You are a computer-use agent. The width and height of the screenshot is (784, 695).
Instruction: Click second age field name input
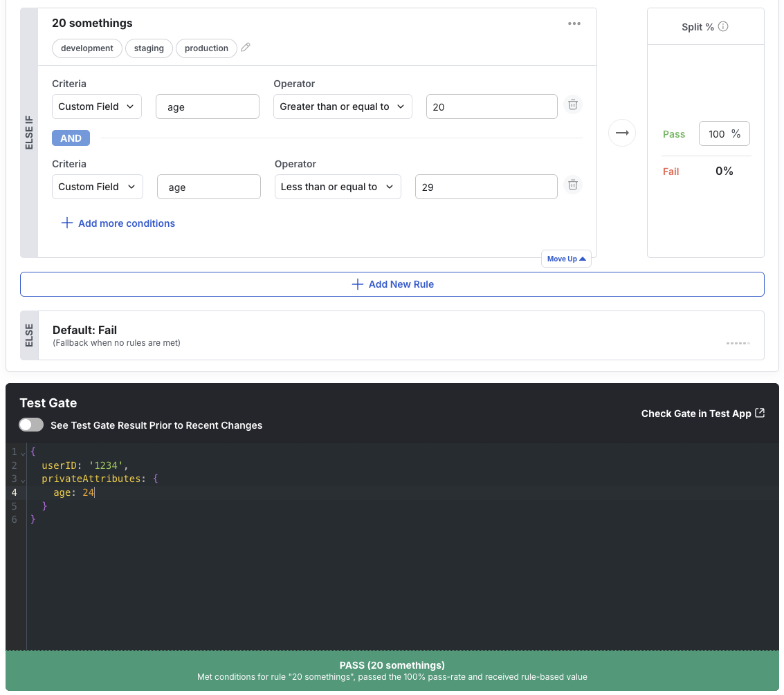coord(208,186)
